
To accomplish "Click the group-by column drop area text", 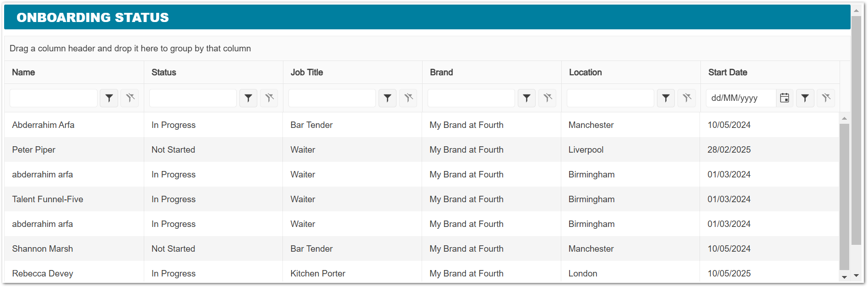I will pos(130,49).
